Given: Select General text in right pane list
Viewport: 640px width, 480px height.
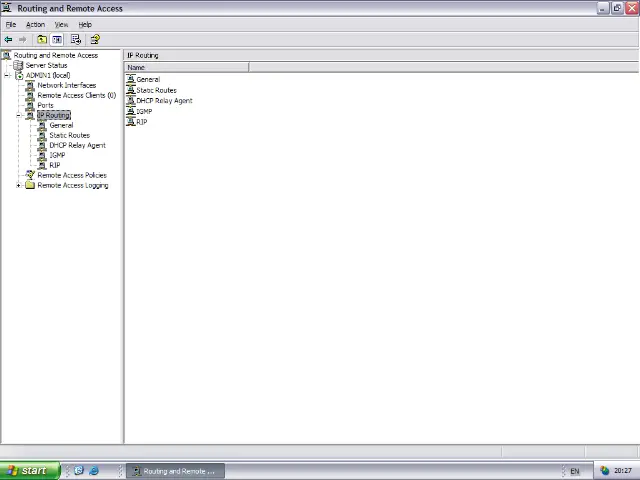Looking at the screenshot, I should (148, 80).
